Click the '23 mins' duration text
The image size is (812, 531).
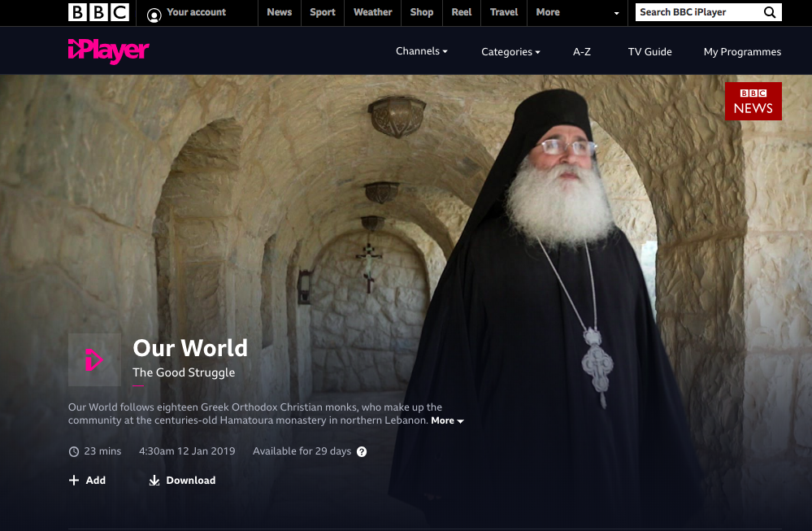(102, 451)
